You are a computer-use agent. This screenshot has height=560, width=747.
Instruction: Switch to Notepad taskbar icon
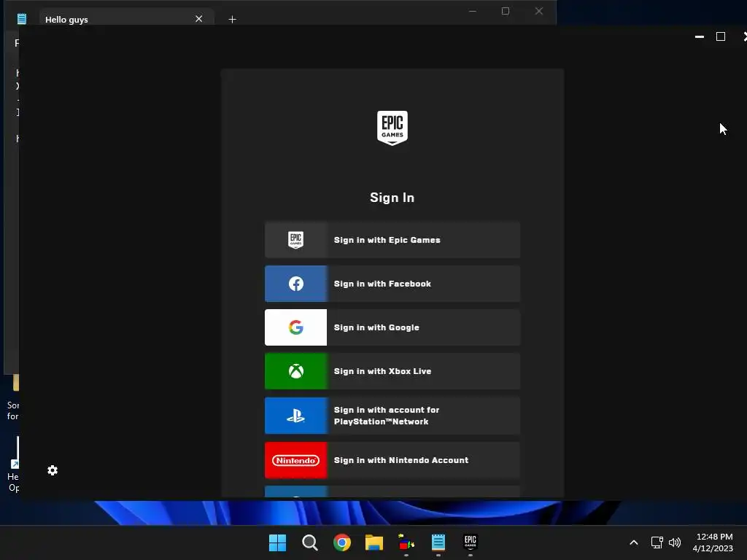tap(438, 542)
